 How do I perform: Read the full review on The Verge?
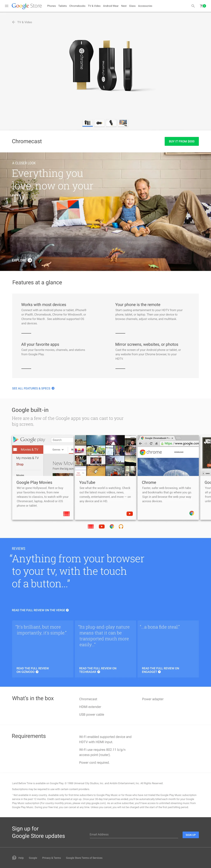pyautogui.click(x=40, y=610)
